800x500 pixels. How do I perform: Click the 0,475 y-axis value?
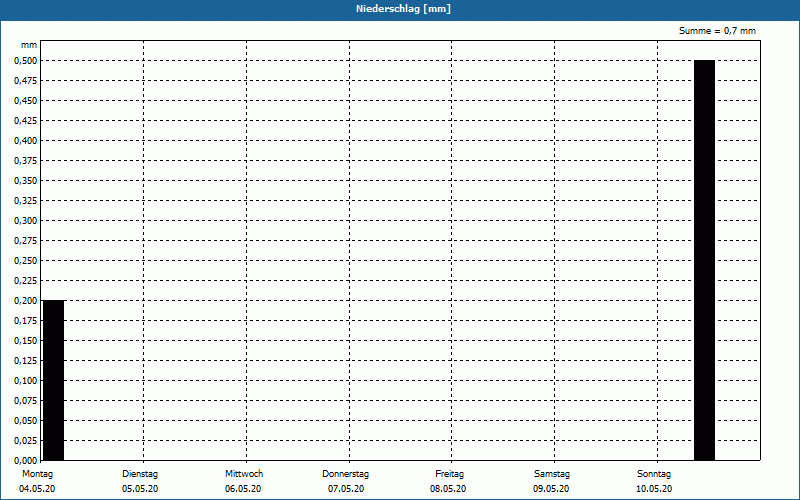pos(26,81)
